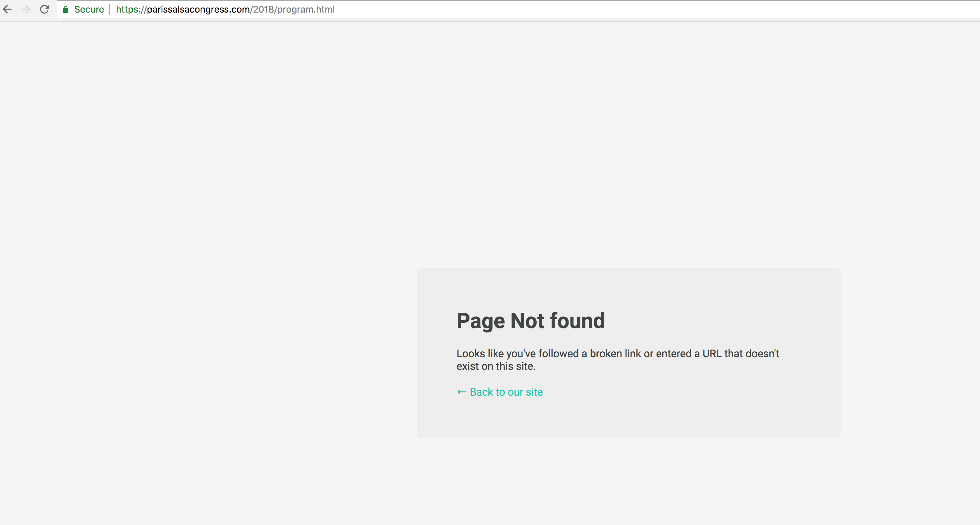Click the /2018/program.html path in URL
980x525 pixels.
[292, 10]
